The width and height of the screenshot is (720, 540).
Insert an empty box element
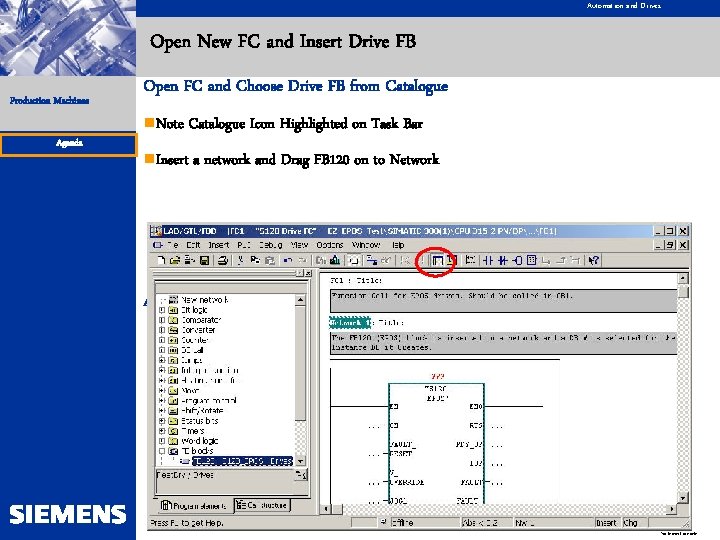coord(532,260)
